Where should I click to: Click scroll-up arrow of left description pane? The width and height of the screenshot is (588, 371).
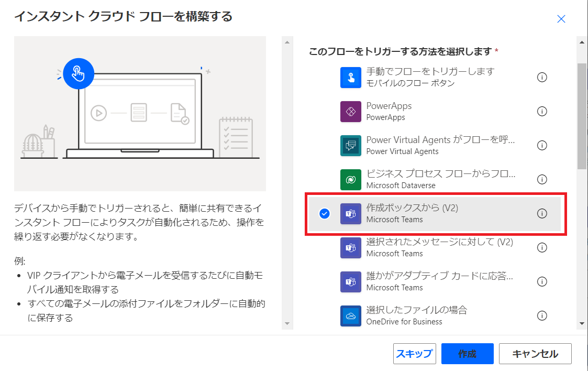(287, 42)
